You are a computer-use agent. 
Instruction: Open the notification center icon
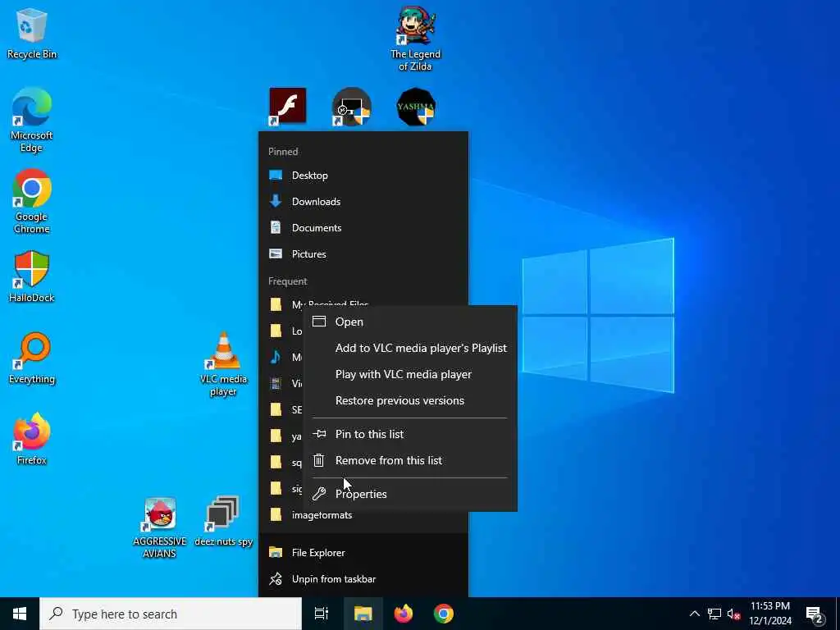click(x=815, y=614)
